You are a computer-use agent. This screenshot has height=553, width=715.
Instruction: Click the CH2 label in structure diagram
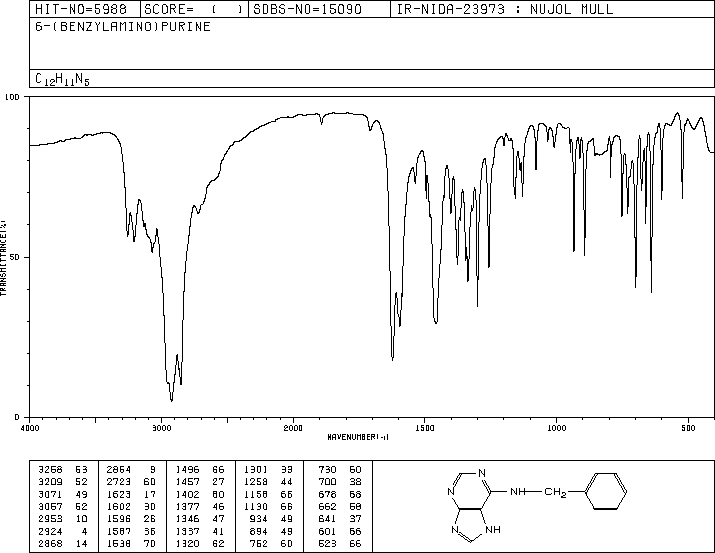coord(555,493)
